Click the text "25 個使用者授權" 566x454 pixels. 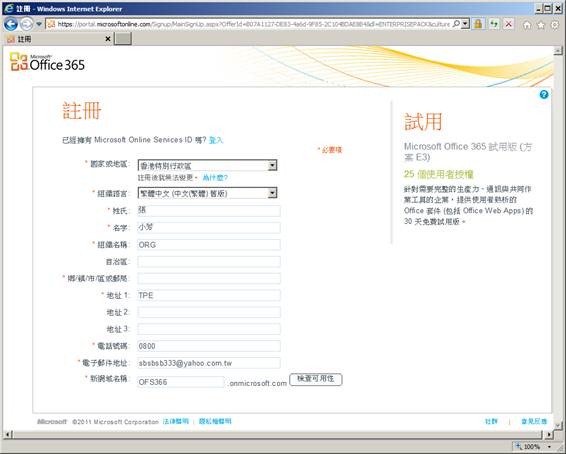(438, 174)
